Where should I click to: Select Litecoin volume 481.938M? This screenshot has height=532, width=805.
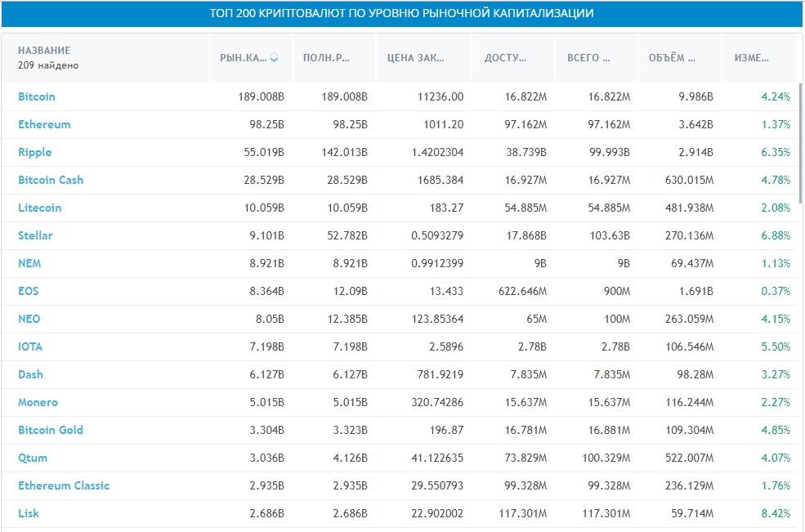coord(689,208)
